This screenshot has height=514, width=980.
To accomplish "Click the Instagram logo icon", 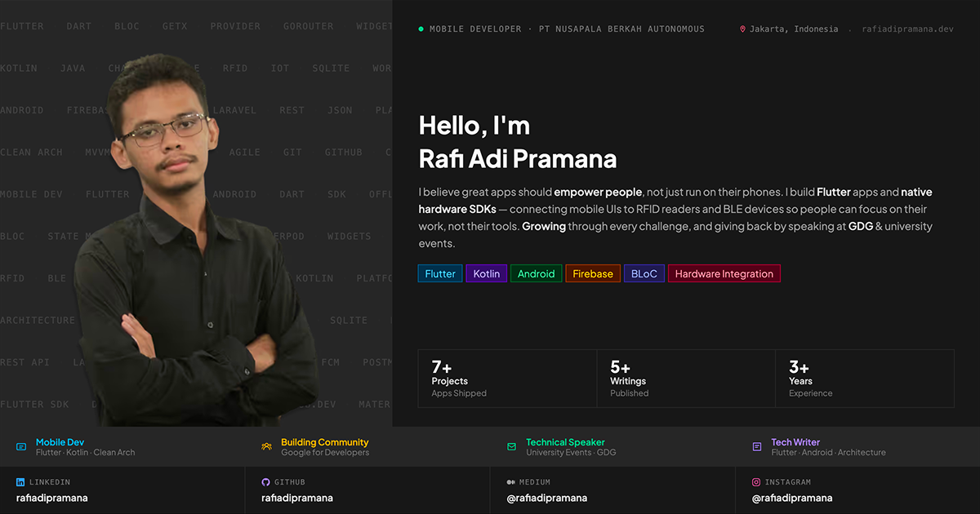I will tap(756, 482).
